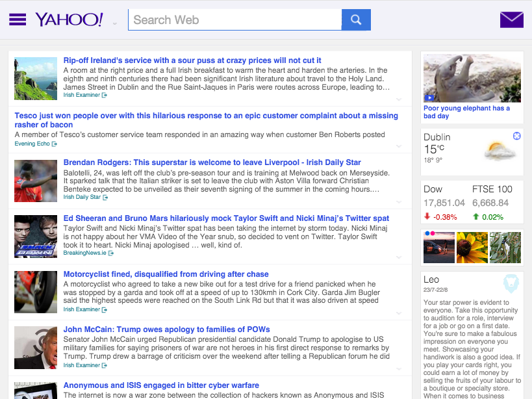The image size is (532, 399).
Task: Open John McCain Trump apology headline
Action: [x=166, y=329]
